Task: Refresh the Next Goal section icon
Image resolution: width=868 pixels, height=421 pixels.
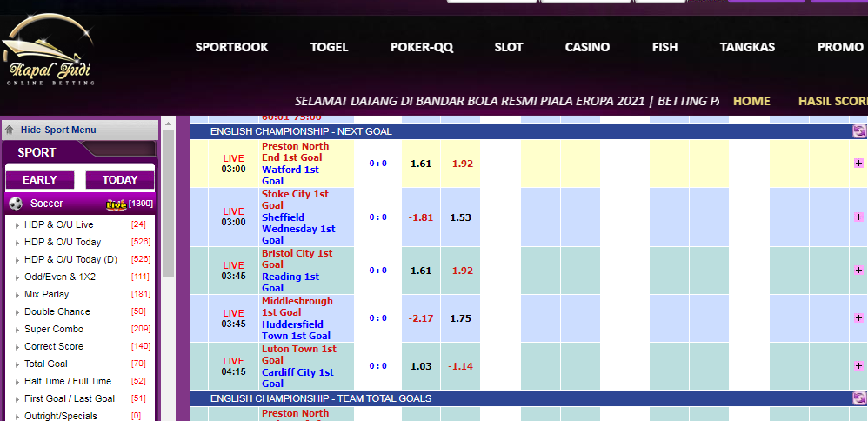Action: (858, 131)
